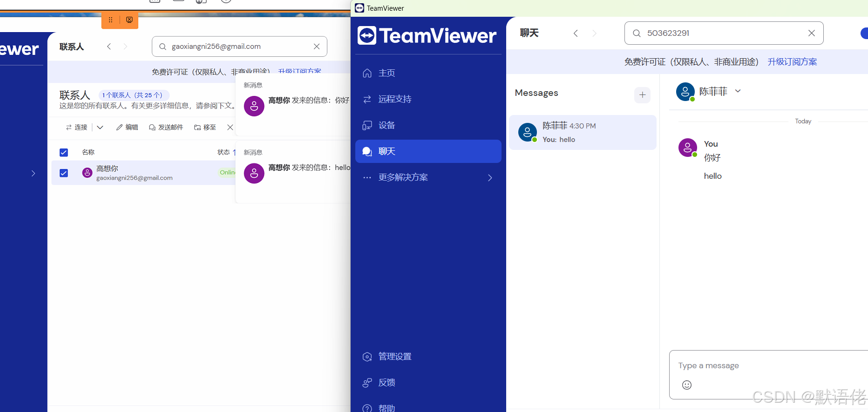This screenshot has width=868, height=412.
Task: Click the arrows icon beside 远程支持
Action: tap(367, 99)
